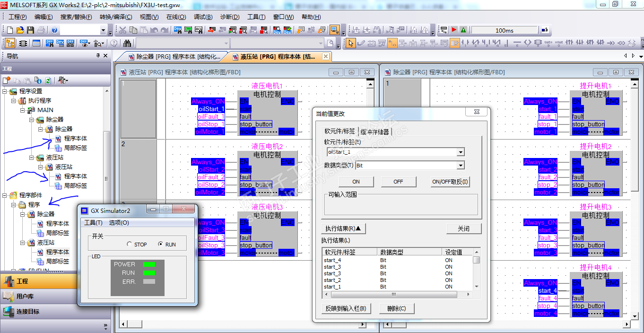Click the blue Help question mark icon
The width and height of the screenshot is (644, 333).
pyautogui.click(x=54, y=30)
